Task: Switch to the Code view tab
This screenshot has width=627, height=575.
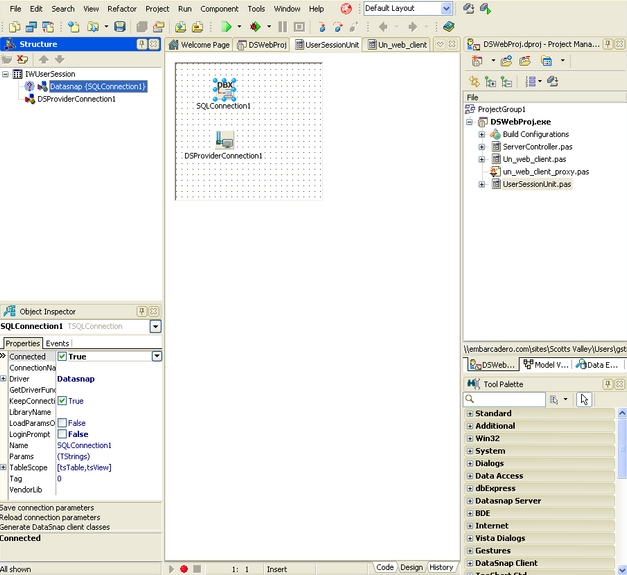Action: point(385,567)
